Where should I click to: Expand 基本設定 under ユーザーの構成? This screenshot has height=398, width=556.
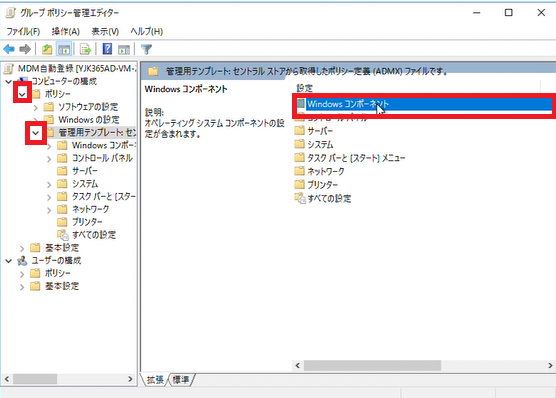pos(22,286)
